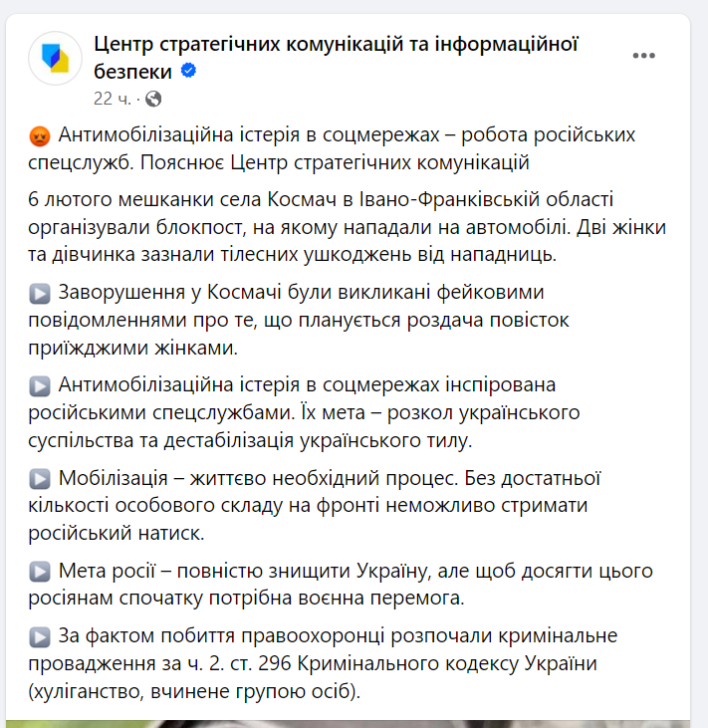Click the "22 ч." post timestamp

pyautogui.click(x=113, y=99)
